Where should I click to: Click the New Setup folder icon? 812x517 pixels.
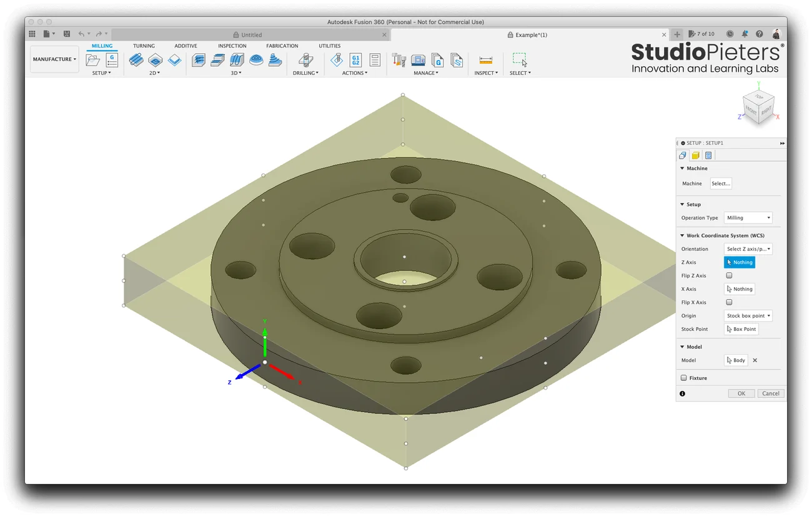(x=93, y=60)
